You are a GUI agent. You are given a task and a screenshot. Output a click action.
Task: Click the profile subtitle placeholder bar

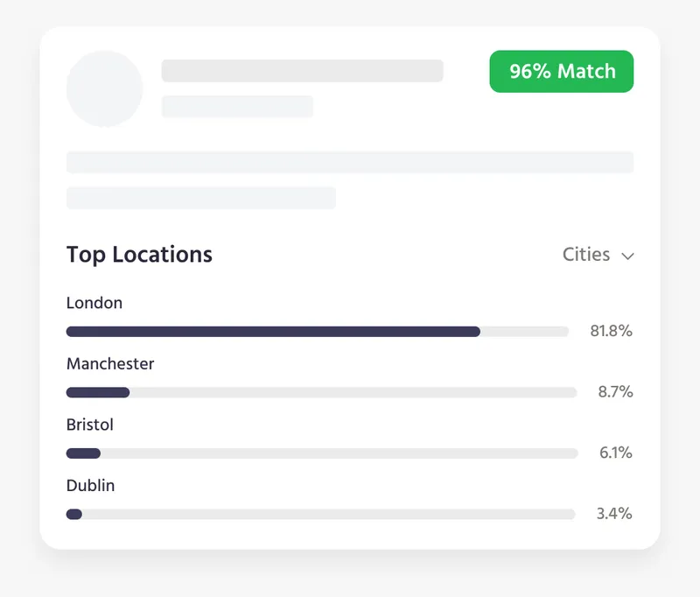pyautogui.click(x=237, y=106)
